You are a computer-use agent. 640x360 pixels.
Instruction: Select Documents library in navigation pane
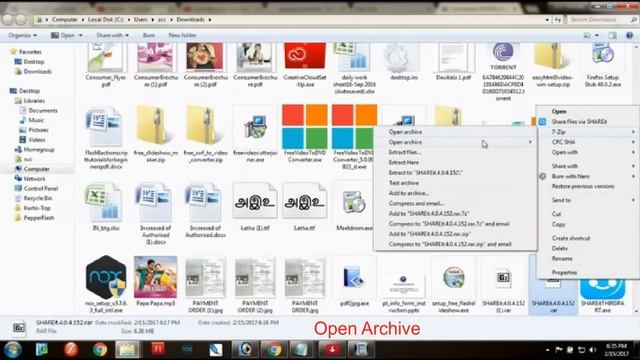pos(42,111)
